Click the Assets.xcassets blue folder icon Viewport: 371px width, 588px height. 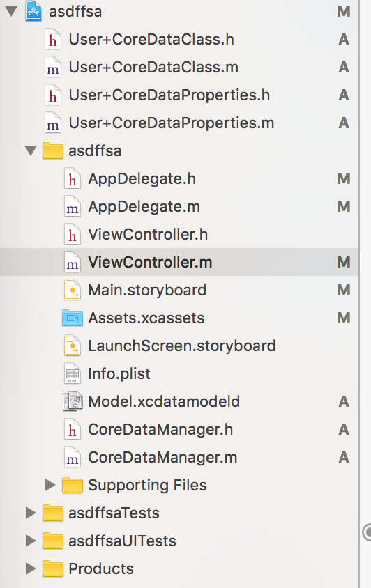73,318
